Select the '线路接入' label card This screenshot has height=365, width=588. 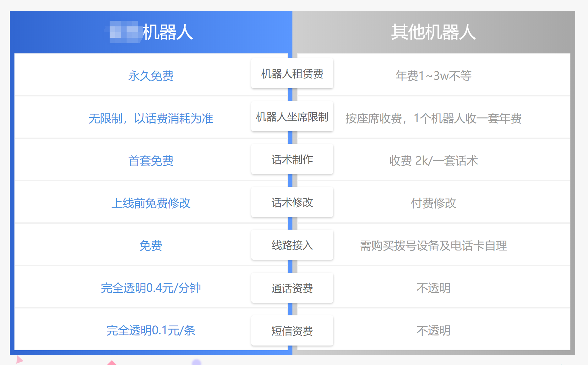(292, 245)
